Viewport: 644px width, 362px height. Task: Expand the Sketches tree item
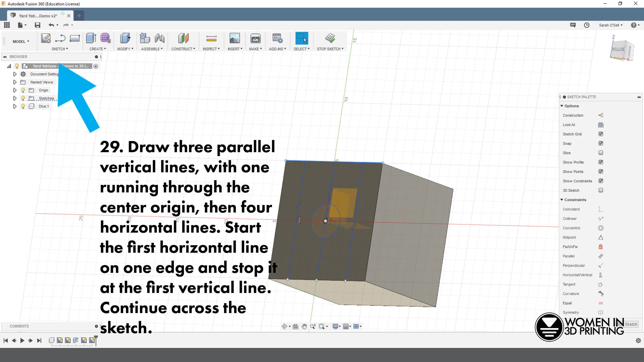coord(15,98)
